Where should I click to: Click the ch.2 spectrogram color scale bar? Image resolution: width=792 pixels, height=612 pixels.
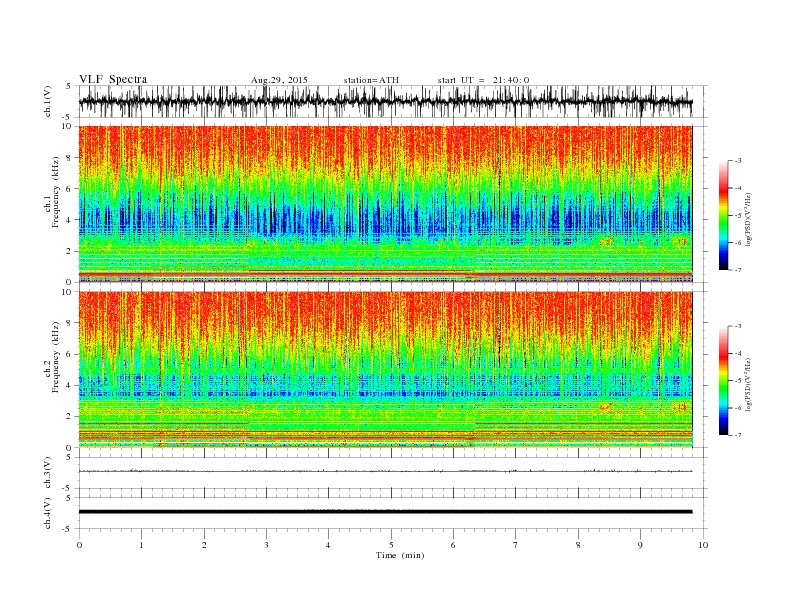point(723,380)
